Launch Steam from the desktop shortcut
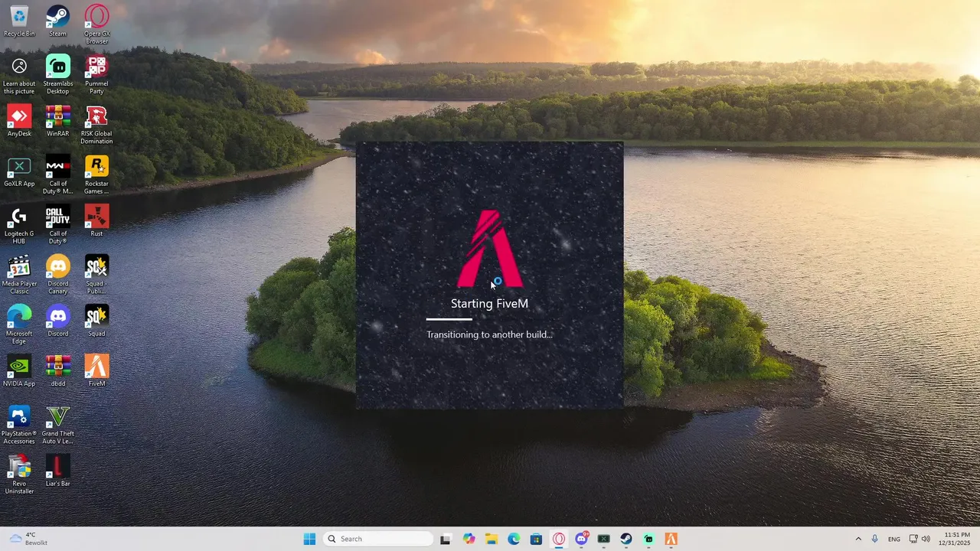 57,21
